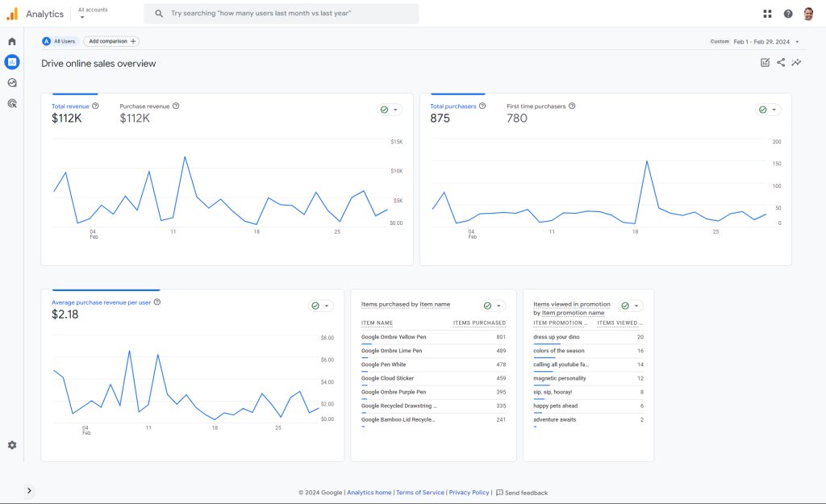826x504 pixels.
Task: Click the Items viewed in promotion title
Action: click(572, 308)
